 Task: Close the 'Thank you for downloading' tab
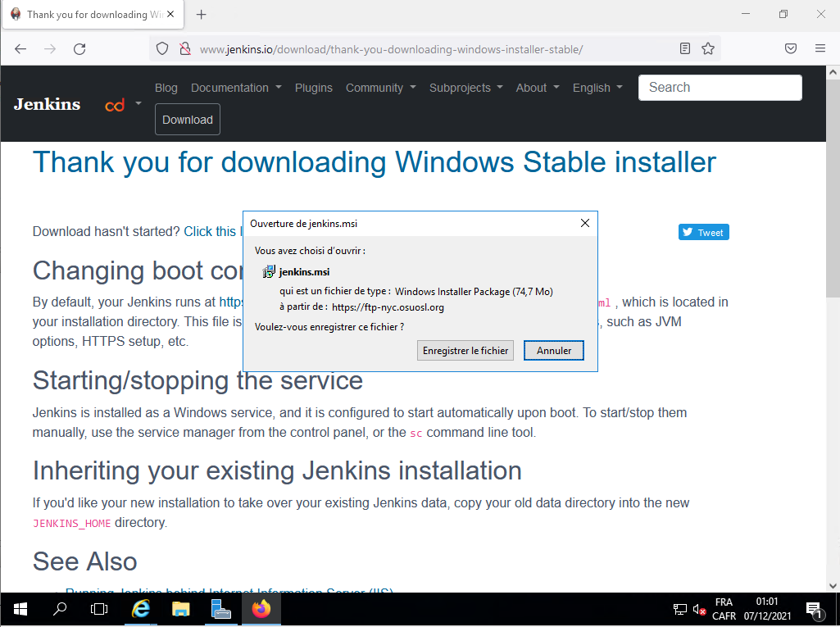click(x=170, y=14)
